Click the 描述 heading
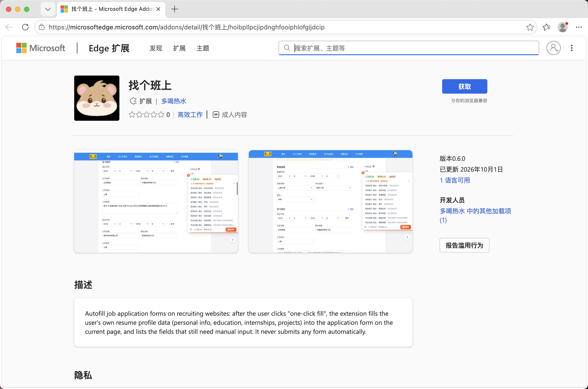Image resolution: width=588 pixels, height=389 pixels. tap(83, 285)
